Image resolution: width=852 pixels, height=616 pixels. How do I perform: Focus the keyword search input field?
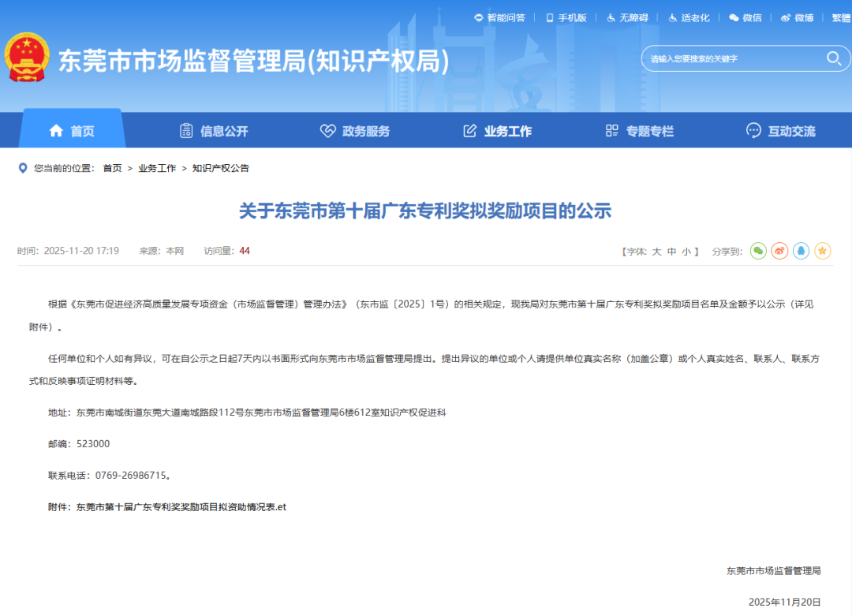730,58
